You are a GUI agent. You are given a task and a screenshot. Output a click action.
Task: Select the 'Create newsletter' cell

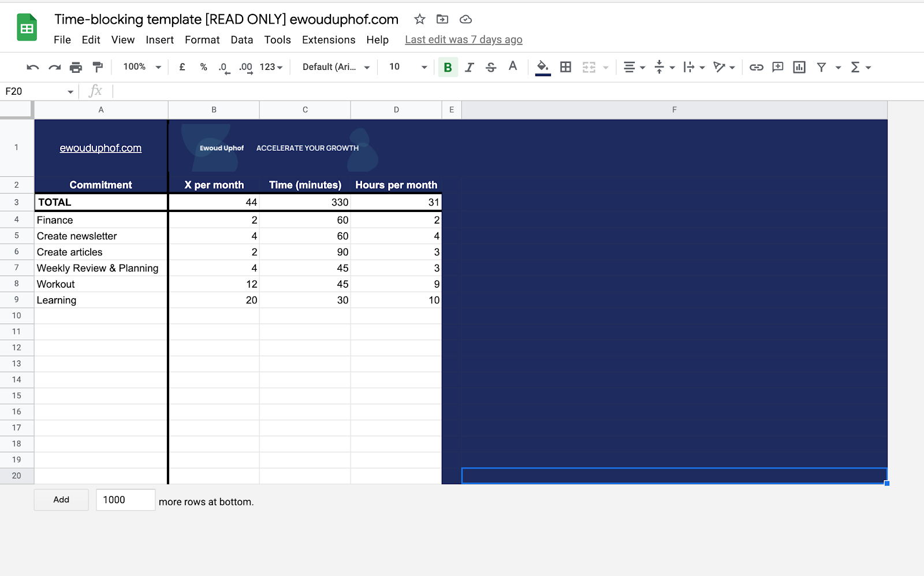pos(101,236)
